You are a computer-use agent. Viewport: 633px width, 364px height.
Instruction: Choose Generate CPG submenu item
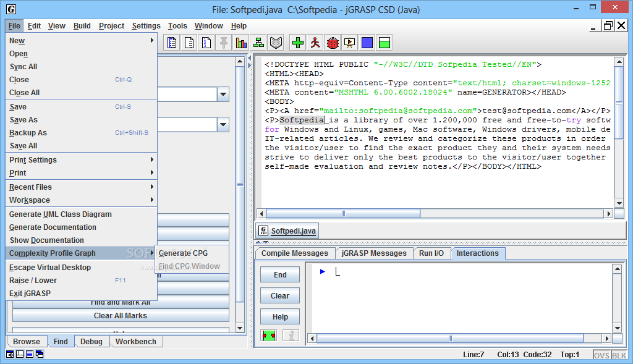[192, 253]
